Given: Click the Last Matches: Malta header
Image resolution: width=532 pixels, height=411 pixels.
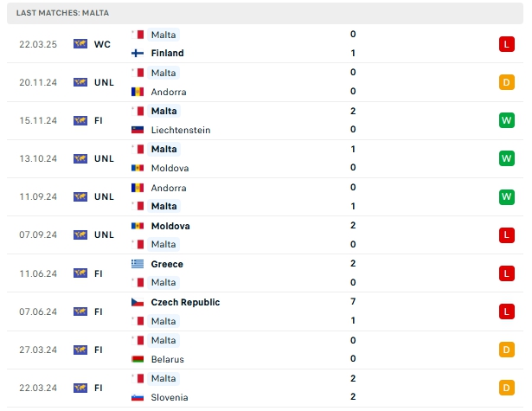Looking at the screenshot, I should 62,13.
